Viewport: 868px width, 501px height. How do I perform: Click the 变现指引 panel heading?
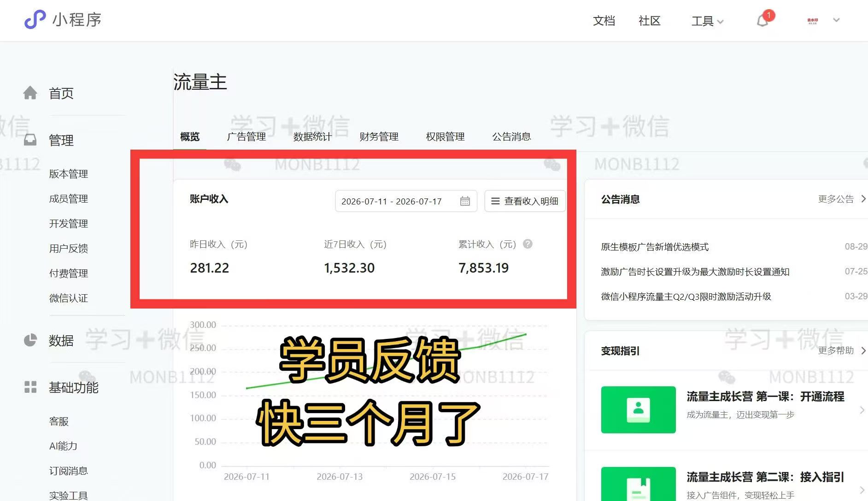click(x=620, y=351)
